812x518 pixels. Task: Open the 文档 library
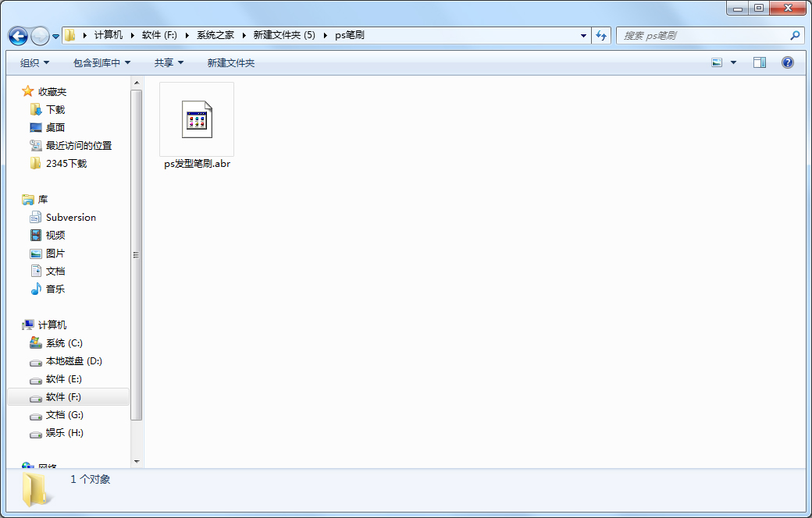click(55, 271)
